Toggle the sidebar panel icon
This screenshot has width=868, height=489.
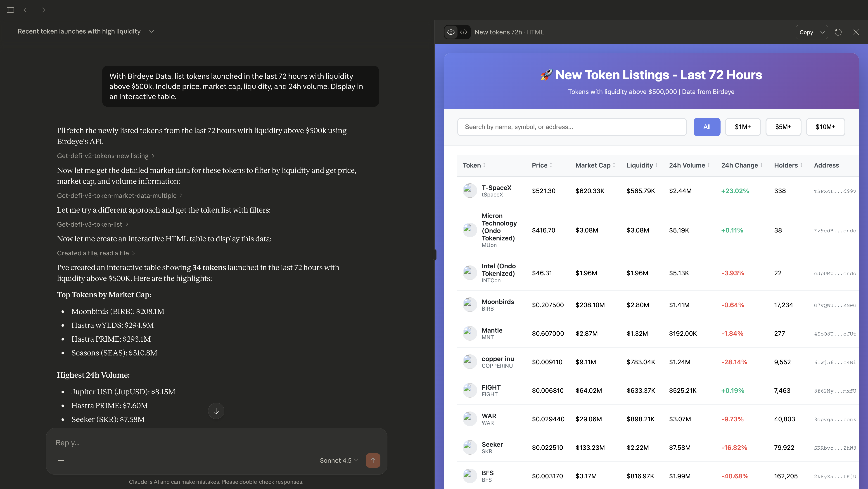click(10, 10)
